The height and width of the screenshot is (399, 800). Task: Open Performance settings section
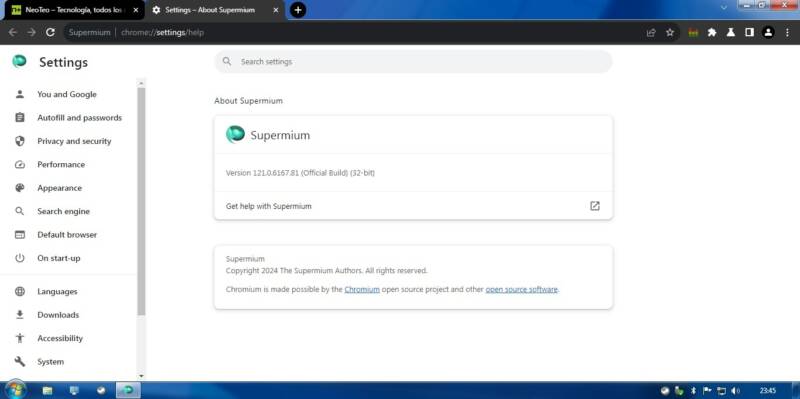coord(61,165)
